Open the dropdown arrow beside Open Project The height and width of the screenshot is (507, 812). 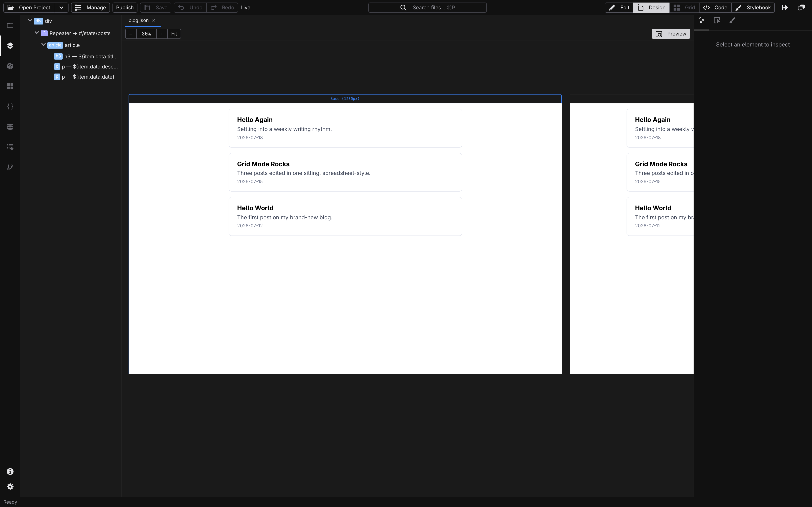click(61, 7)
